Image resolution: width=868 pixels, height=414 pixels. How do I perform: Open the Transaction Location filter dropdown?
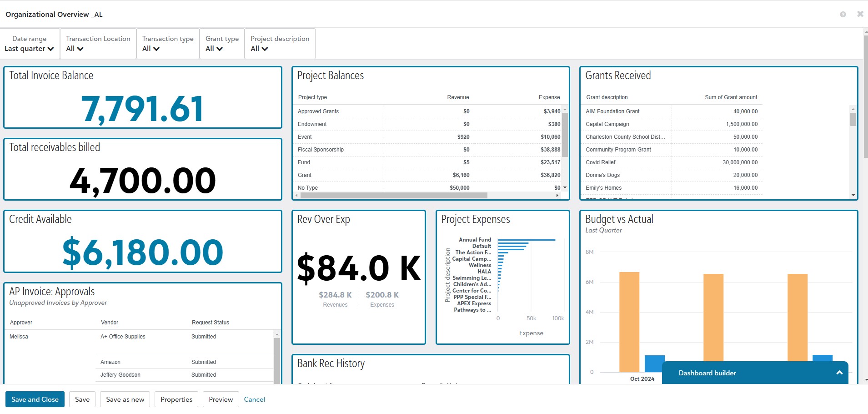75,49
